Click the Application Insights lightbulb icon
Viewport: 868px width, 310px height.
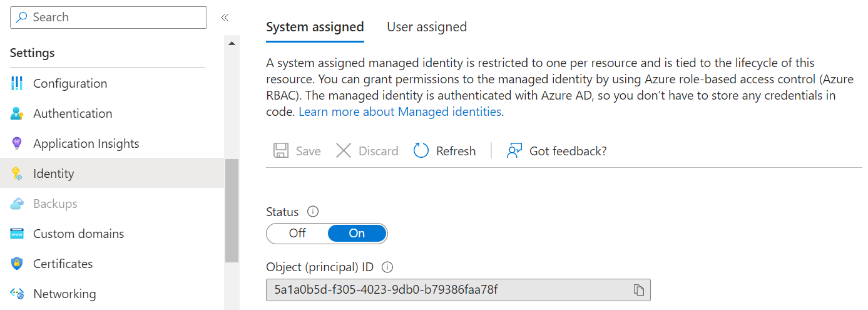coord(17,143)
